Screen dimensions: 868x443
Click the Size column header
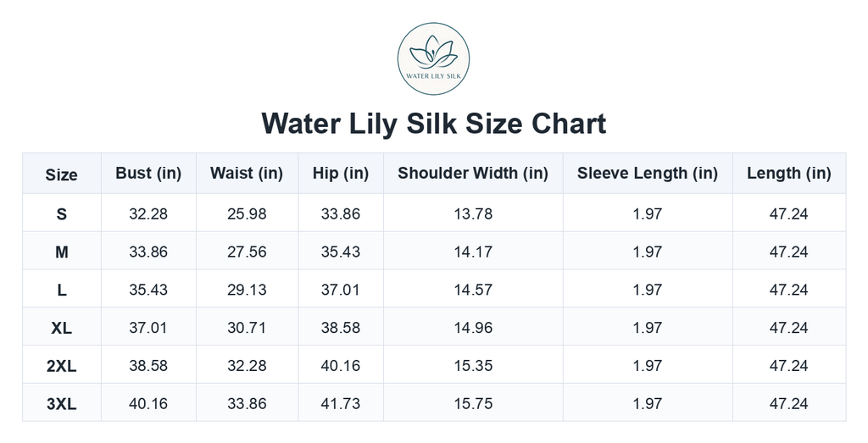[x=61, y=174]
